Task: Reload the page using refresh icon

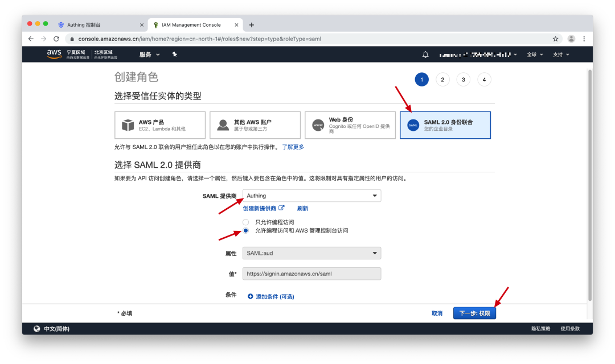Action: point(56,39)
